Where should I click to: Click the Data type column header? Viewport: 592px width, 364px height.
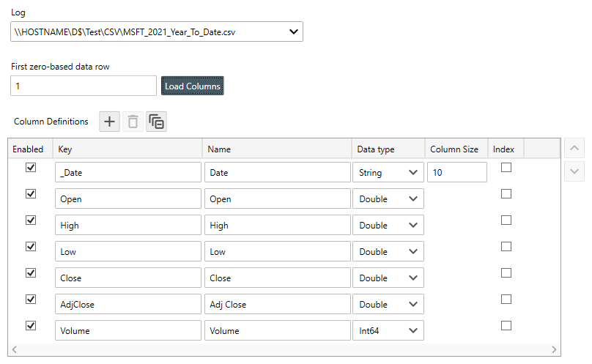(388, 149)
